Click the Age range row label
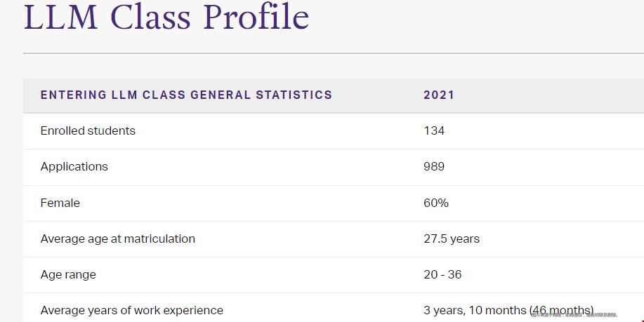Image resolution: width=644 pixels, height=322 pixels. [x=68, y=274]
